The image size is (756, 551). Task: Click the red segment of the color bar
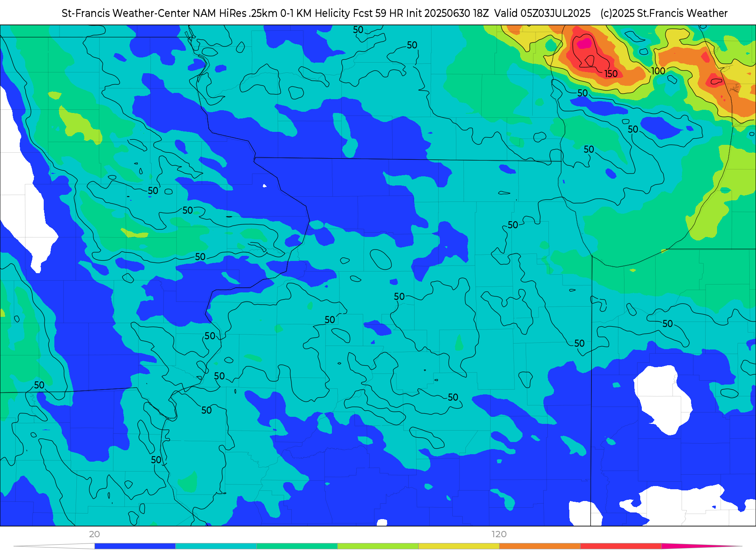coord(621,546)
